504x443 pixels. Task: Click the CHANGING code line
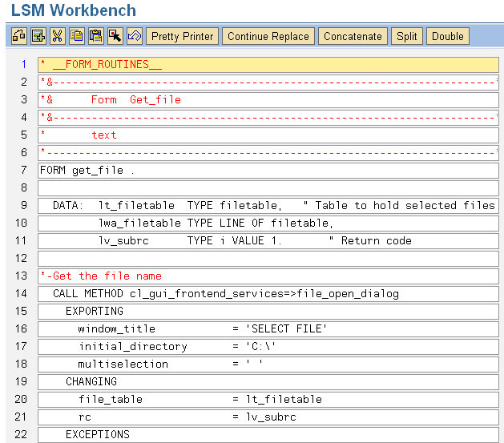268,381
